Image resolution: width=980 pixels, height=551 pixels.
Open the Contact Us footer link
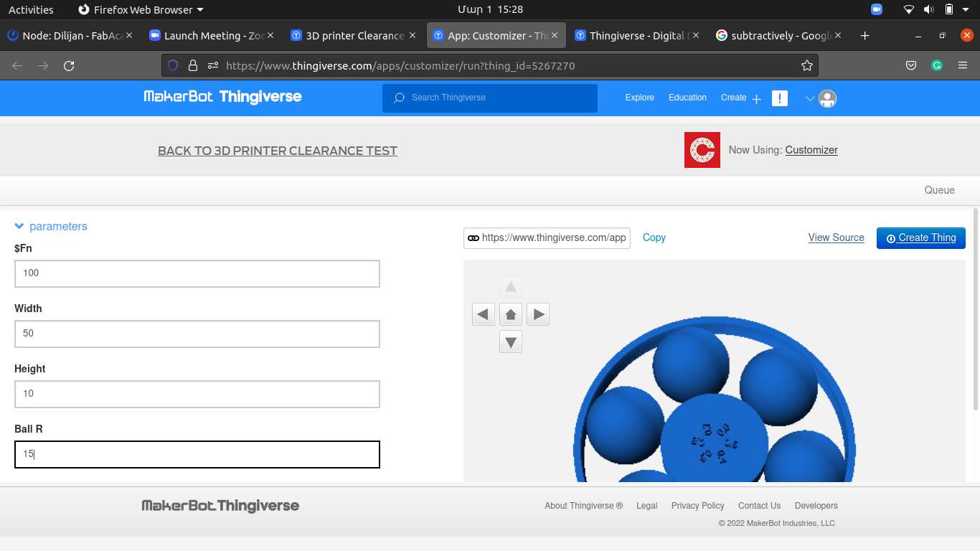(760, 506)
